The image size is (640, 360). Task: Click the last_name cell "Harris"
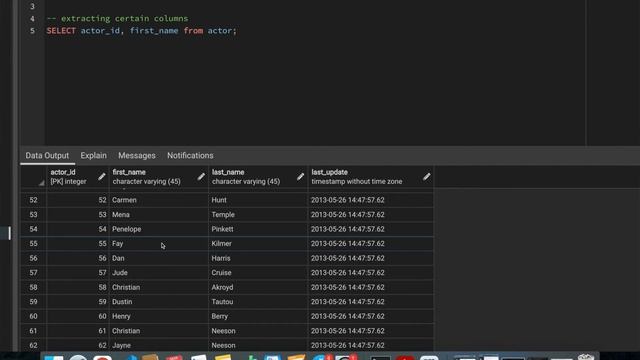pos(258,258)
